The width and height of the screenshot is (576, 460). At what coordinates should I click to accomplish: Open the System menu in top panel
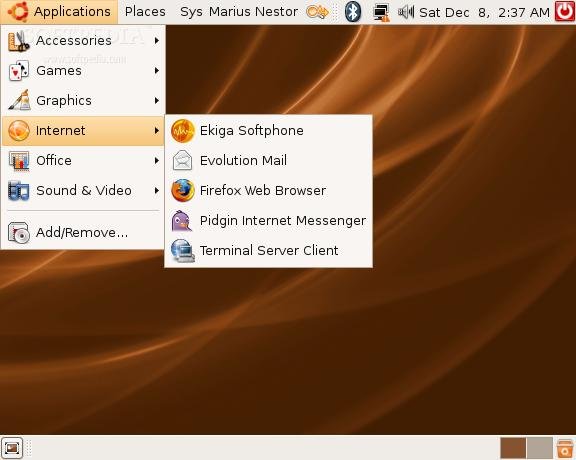point(191,11)
